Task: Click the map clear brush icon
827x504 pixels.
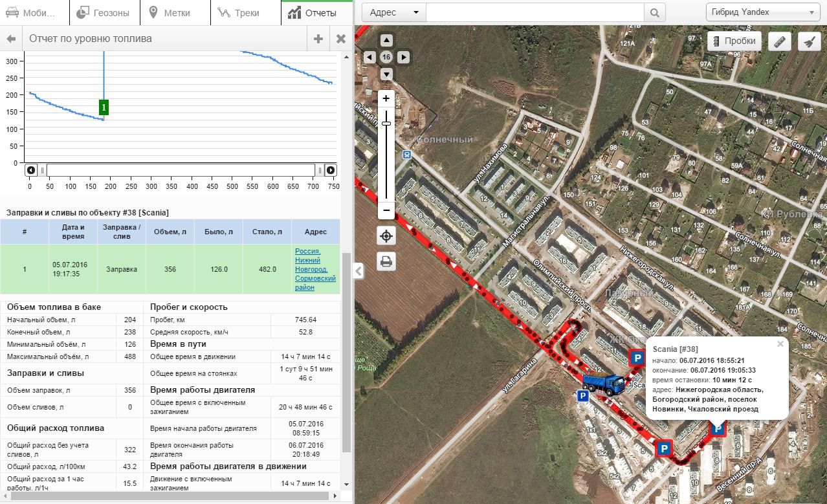Action: 809,41
